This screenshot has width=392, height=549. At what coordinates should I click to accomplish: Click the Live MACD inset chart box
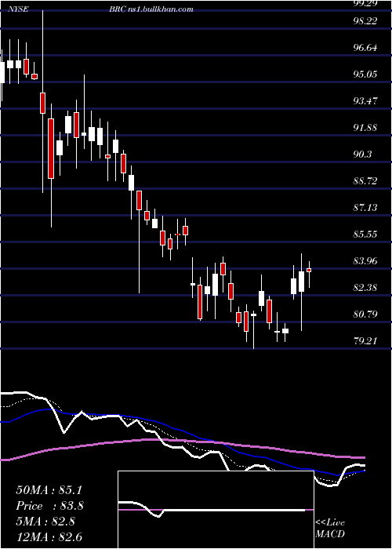[x=216, y=510]
